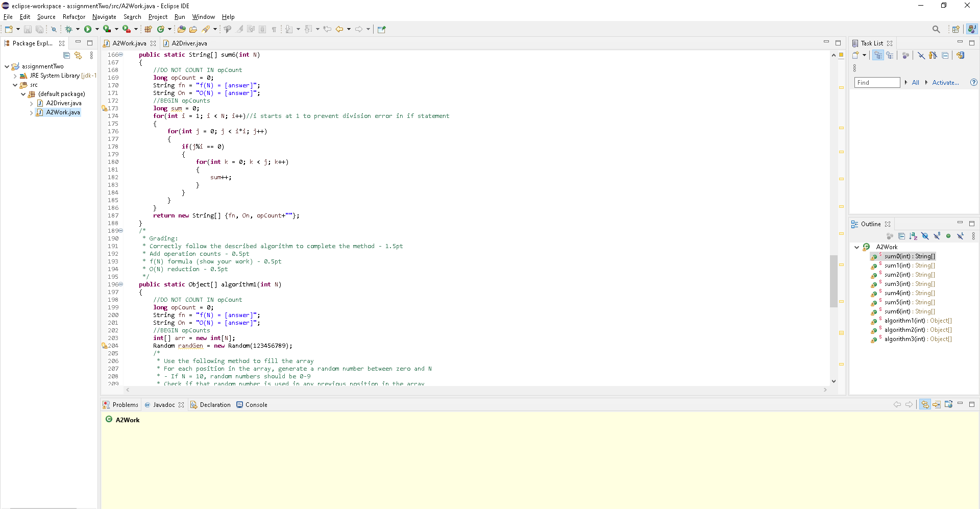Image resolution: width=980 pixels, height=509 pixels.
Task: Fold the sum6 method at line 166
Action: tap(121, 55)
